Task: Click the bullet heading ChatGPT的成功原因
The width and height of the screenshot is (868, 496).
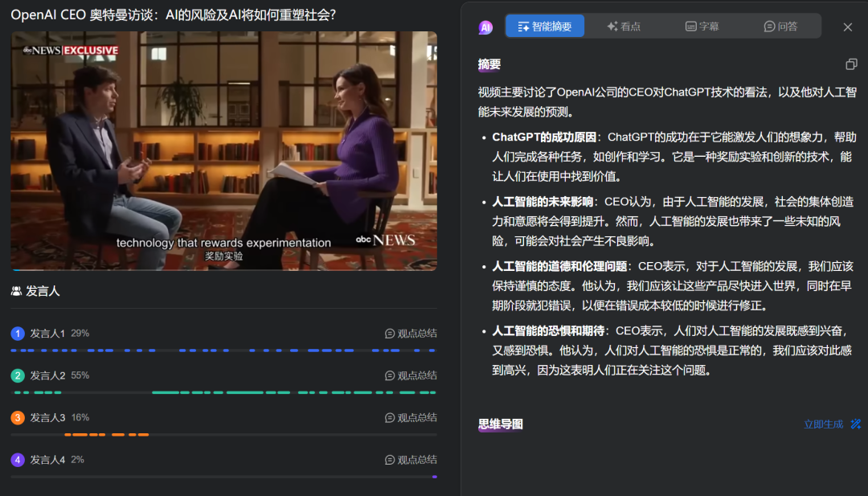Action: [x=544, y=137]
